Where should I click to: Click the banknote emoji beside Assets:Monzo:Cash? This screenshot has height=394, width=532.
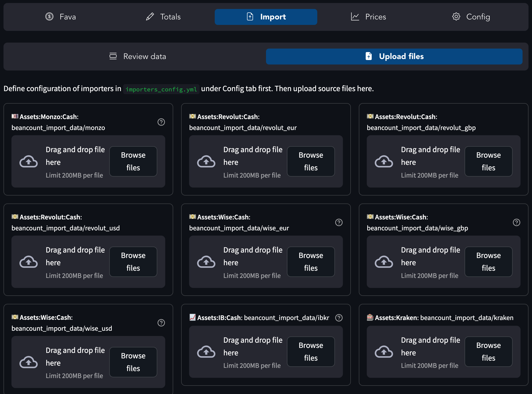pyautogui.click(x=15, y=116)
